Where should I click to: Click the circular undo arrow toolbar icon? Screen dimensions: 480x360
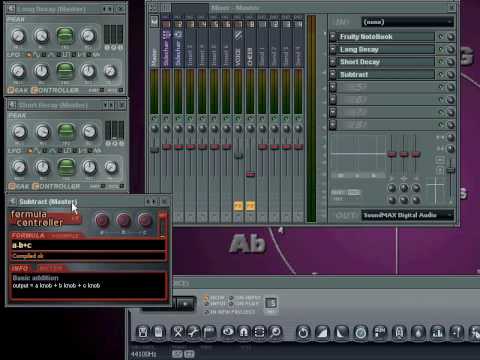tap(303, 332)
